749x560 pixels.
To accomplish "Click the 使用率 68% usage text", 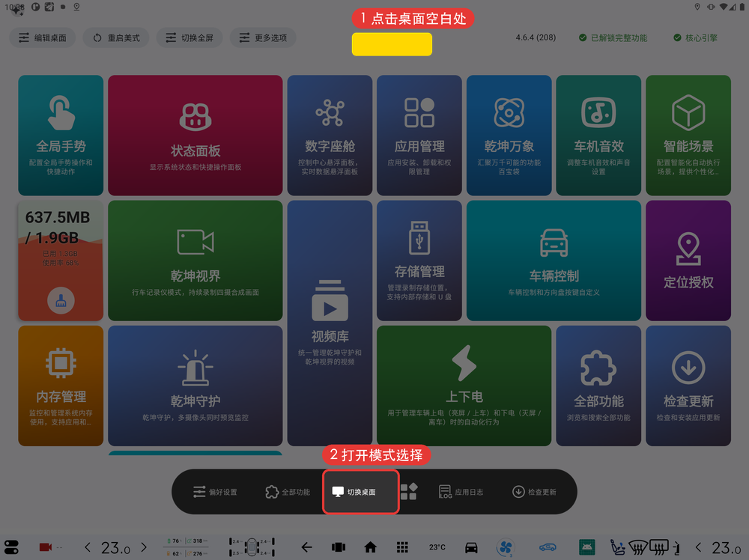I will pyautogui.click(x=61, y=263).
